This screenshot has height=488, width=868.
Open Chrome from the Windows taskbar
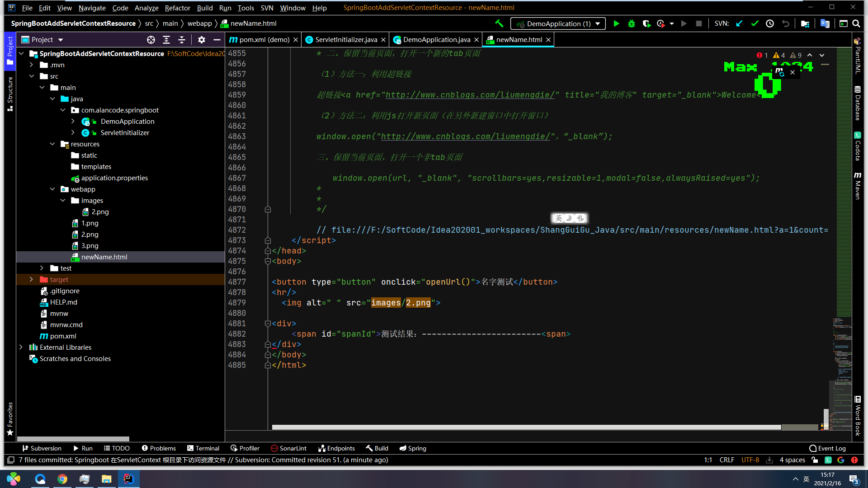click(x=62, y=479)
